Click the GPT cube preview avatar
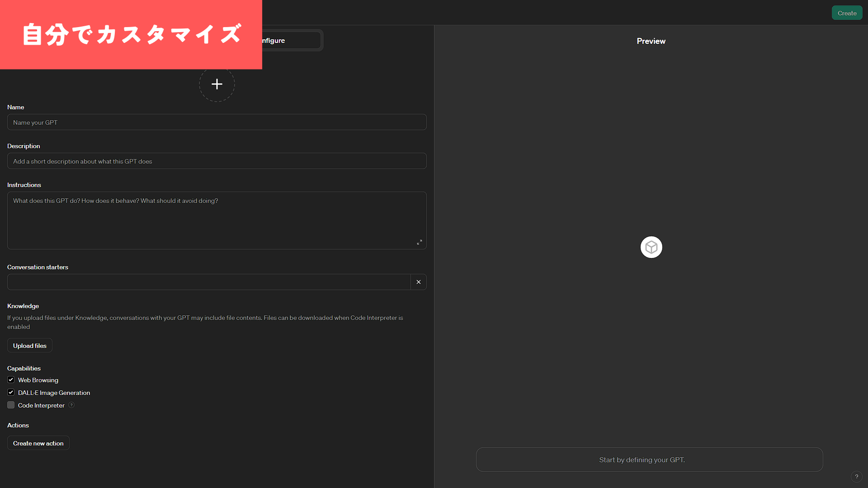Image resolution: width=868 pixels, height=488 pixels. point(651,247)
